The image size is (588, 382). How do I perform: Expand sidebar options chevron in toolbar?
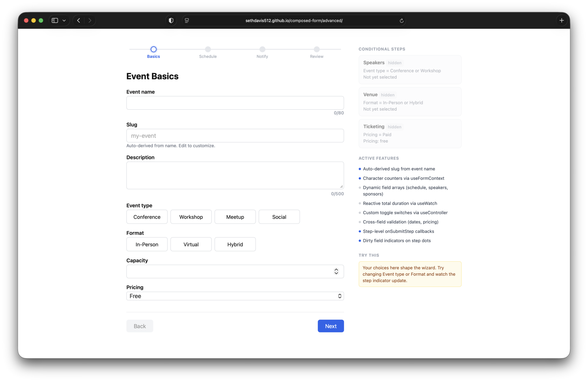(64, 21)
